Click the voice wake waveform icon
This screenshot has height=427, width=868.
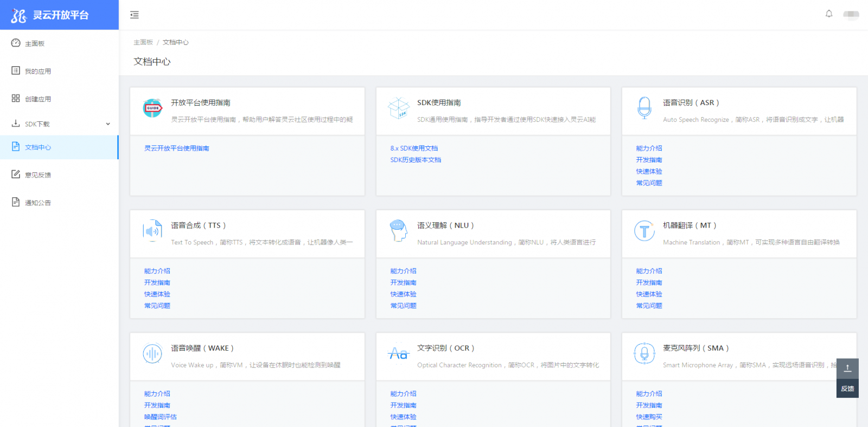pyautogui.click(x=152, y=354)
